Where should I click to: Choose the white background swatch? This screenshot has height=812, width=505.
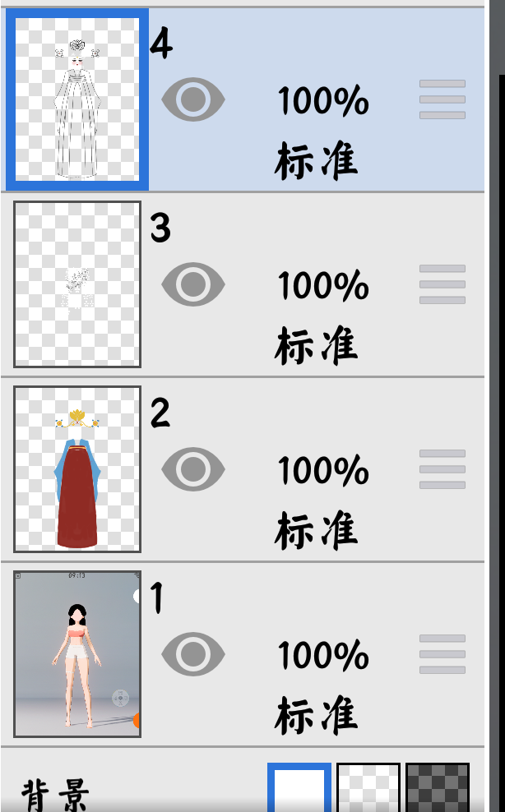(x=299, y=787)
